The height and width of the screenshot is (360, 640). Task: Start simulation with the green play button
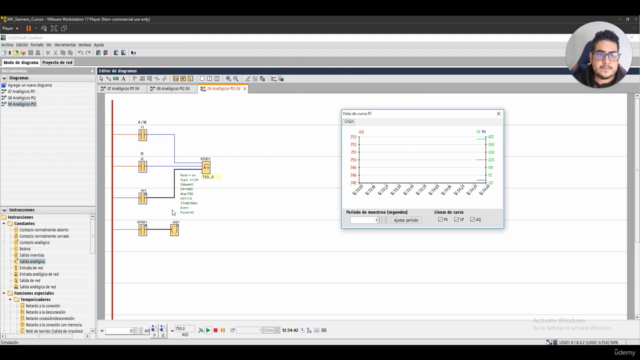coord(208,330)
